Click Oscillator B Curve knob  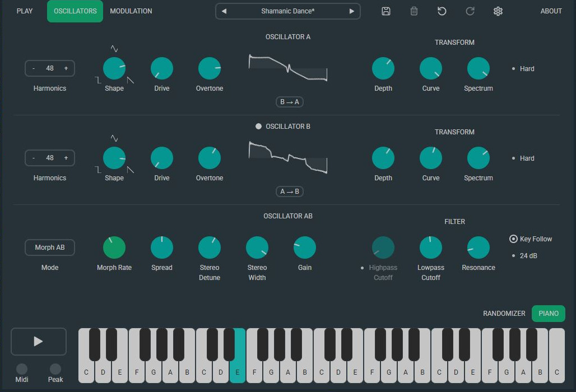tap(430, 158)
